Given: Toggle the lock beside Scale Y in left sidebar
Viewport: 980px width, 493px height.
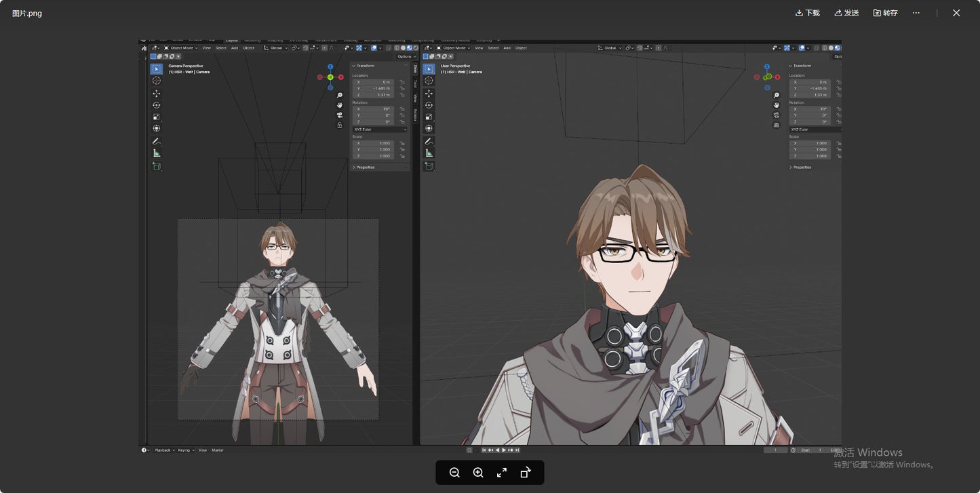Looking at the screenshot, I should point(402,150).
